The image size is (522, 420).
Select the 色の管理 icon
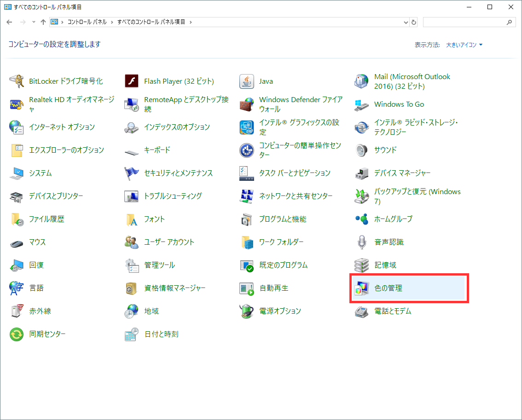(362, 288)
